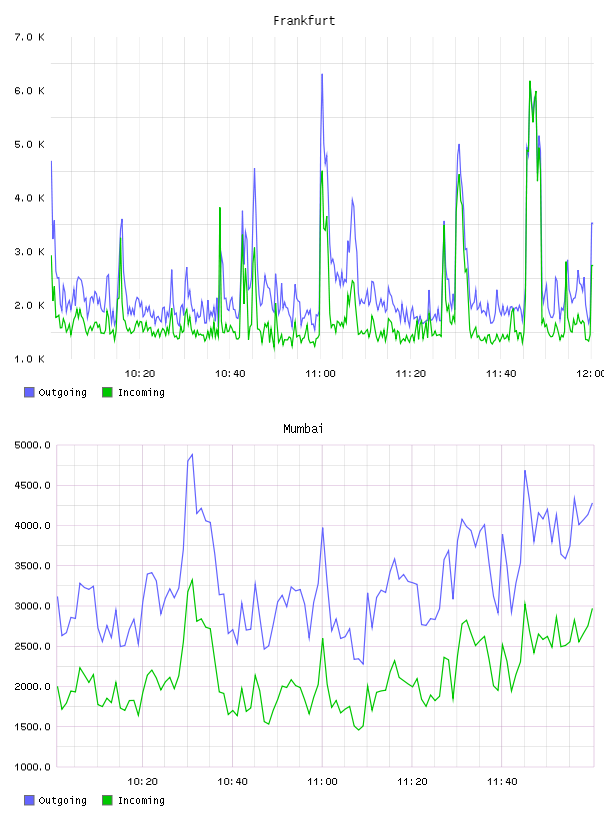The image size is (608, 816).
Task: Click the 3500.0 axis label on Mumbai
Action: click(33, 566)
